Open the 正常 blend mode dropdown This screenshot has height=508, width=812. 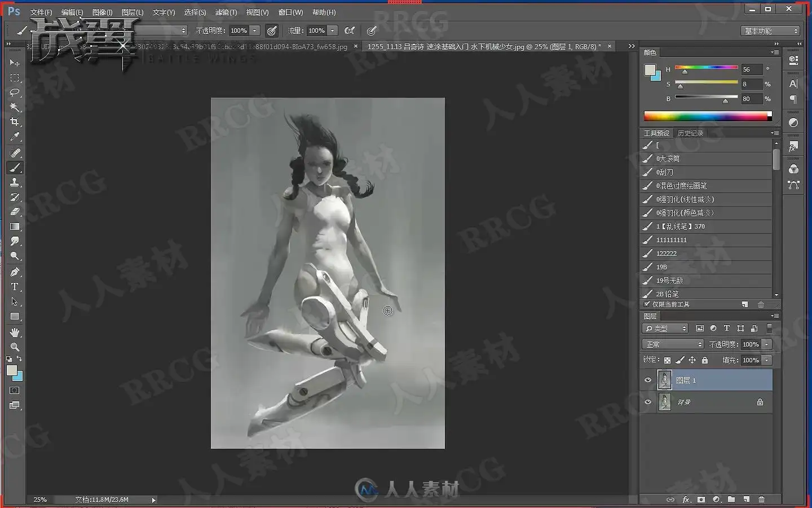coord(673,344)
